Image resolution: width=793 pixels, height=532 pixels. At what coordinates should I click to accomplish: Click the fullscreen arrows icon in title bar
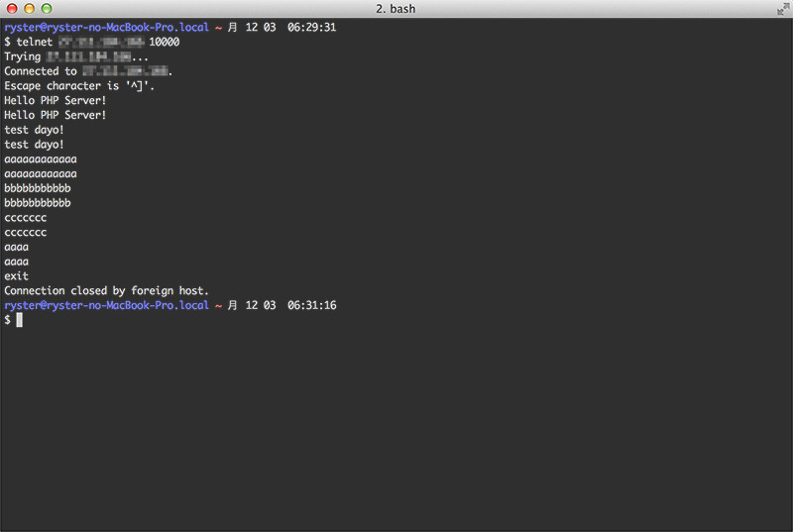point(783,9)
